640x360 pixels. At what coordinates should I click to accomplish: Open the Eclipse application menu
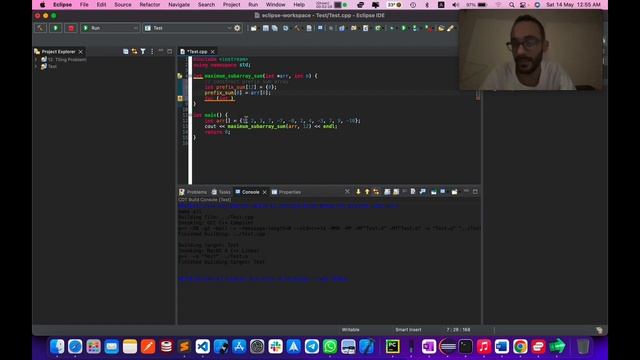point(62,4)
